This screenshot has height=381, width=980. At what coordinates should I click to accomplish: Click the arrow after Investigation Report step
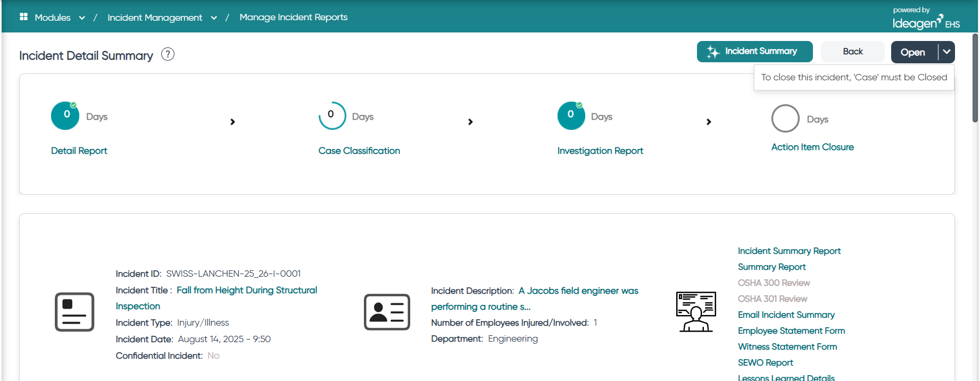(709, 122)
